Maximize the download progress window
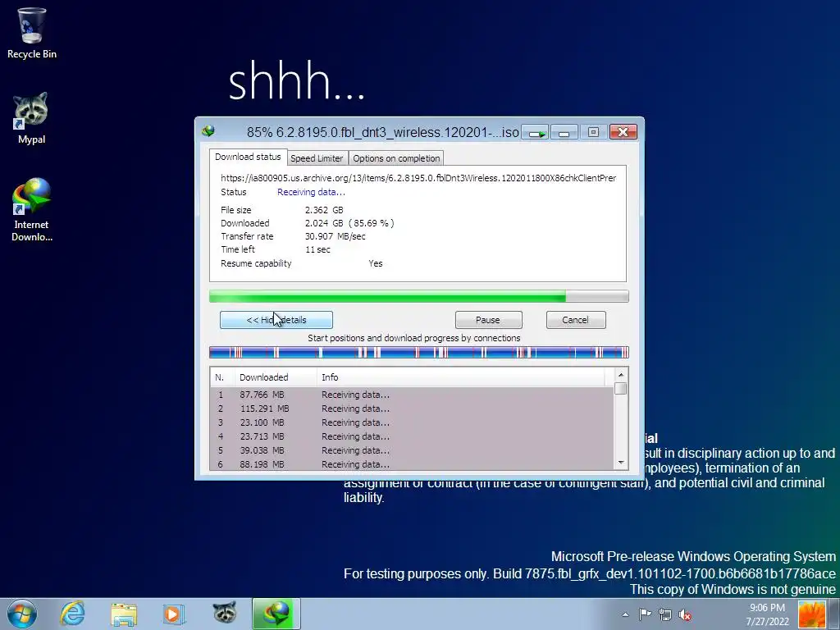 (x=593, y=132)
